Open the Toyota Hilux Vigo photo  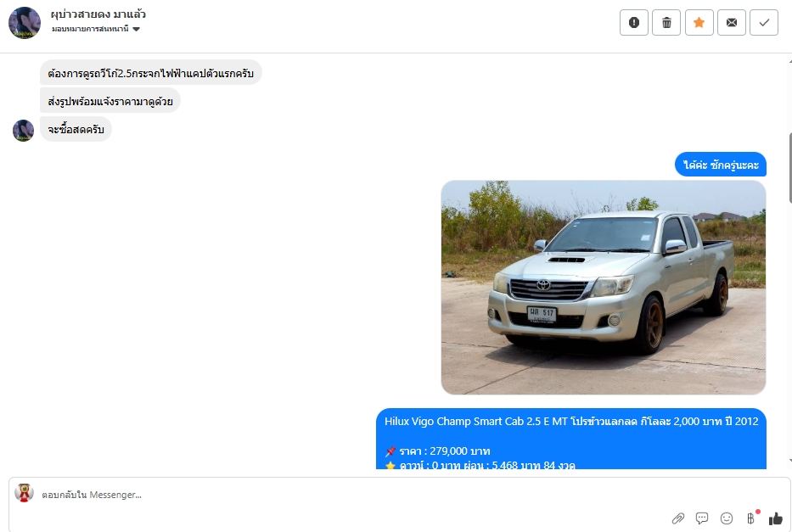tap(603, 287)
